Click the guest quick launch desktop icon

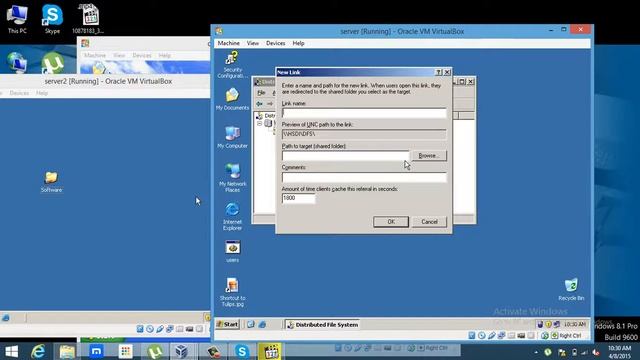pyautogui.click(x=251, y=324)
